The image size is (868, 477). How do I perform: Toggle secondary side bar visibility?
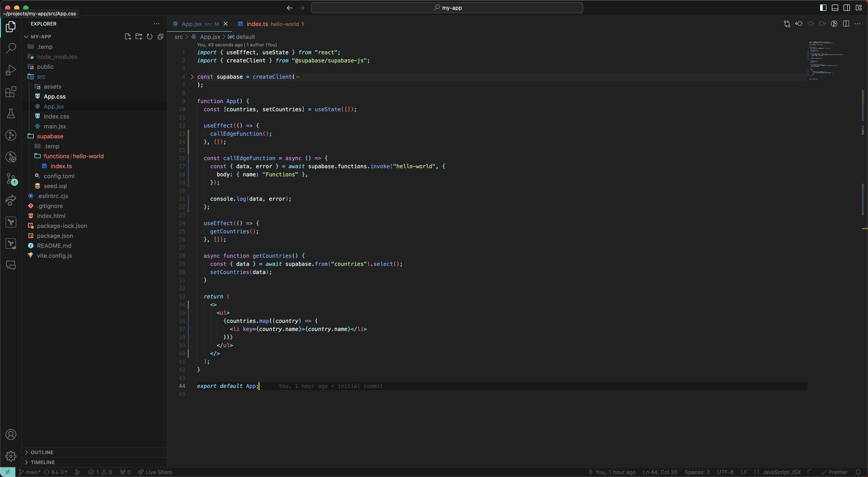847,8
